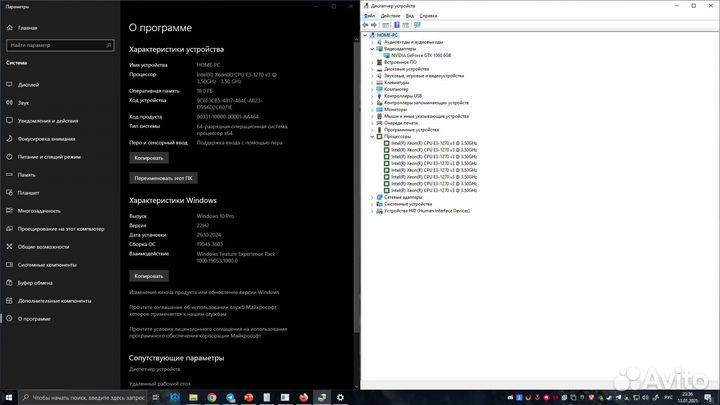Click the Back arrow in Device Manager toolbar
Viewport: 720px width, 405px height.
click(x=366, y=25)
